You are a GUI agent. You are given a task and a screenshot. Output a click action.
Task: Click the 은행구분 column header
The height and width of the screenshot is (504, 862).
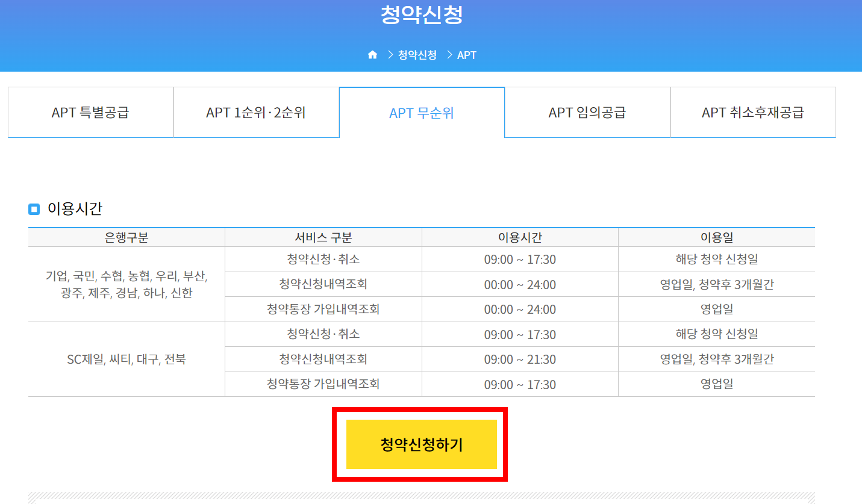tap(126, 237)
